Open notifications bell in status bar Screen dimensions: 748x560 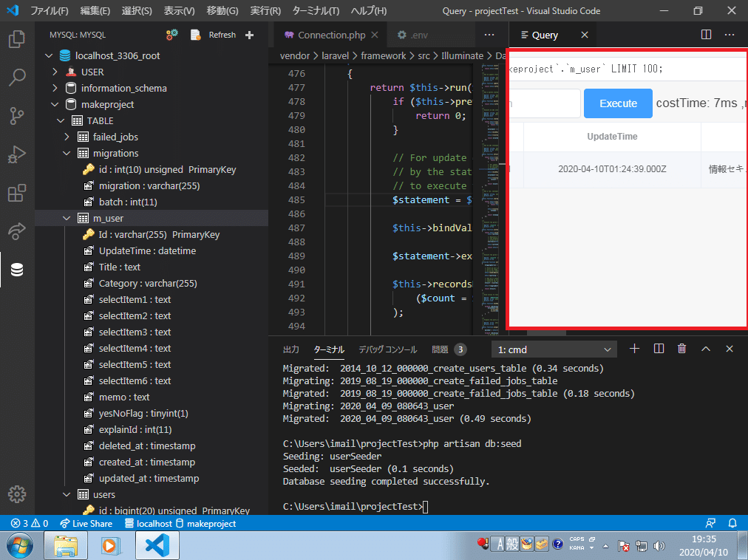(732, 523)
